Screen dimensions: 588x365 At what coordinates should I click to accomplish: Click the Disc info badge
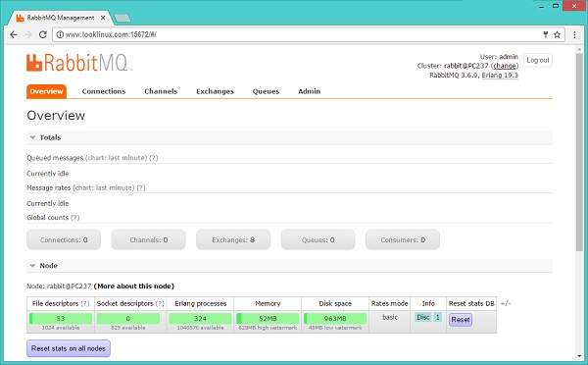tap(423, 317)
